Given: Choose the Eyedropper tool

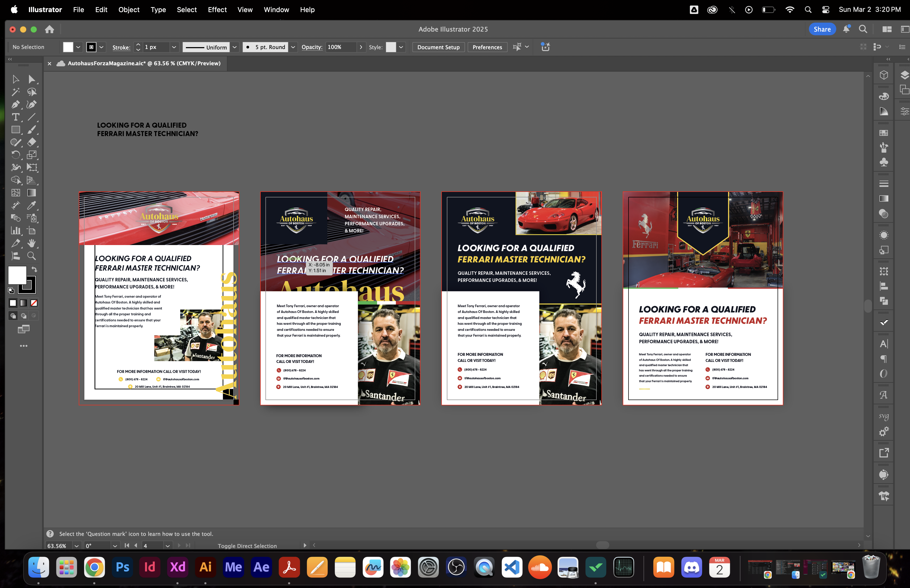Looking at the screenshot, I should pos(32,205).
